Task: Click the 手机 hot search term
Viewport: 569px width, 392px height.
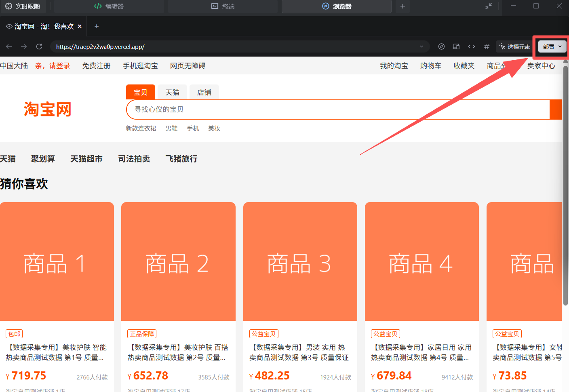Action: (193, 128)
